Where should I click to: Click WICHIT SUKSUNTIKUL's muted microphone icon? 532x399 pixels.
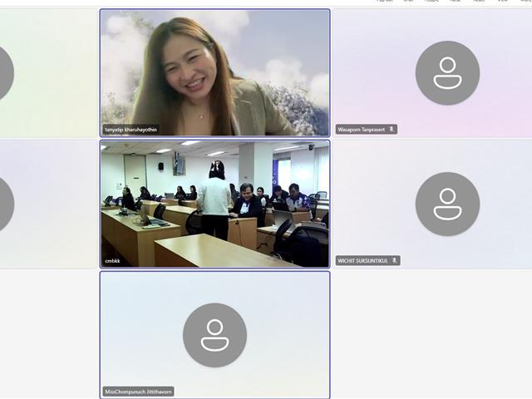pos(395,260)
